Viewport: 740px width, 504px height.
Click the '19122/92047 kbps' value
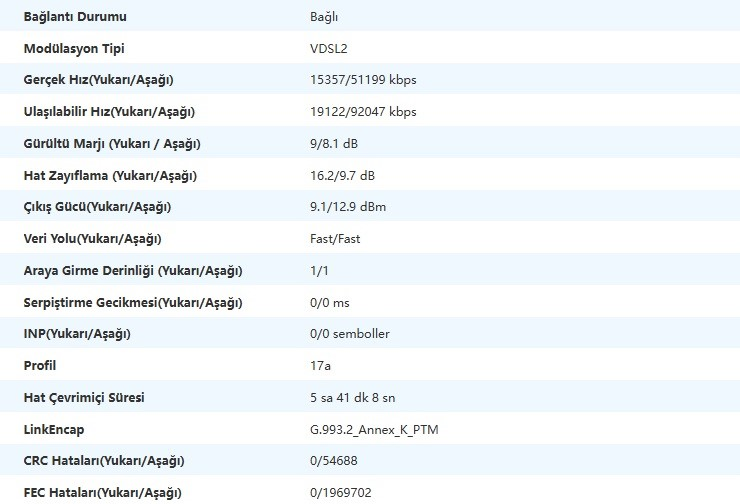363,112
